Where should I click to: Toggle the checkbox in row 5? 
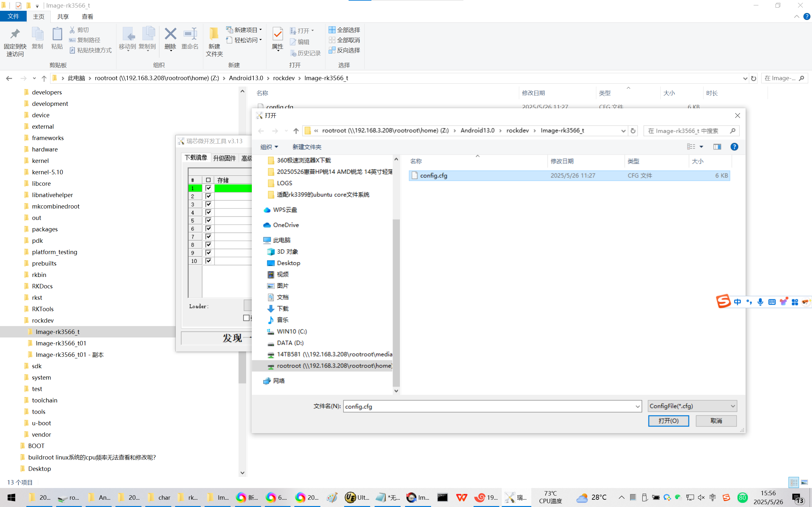(208, 220)
